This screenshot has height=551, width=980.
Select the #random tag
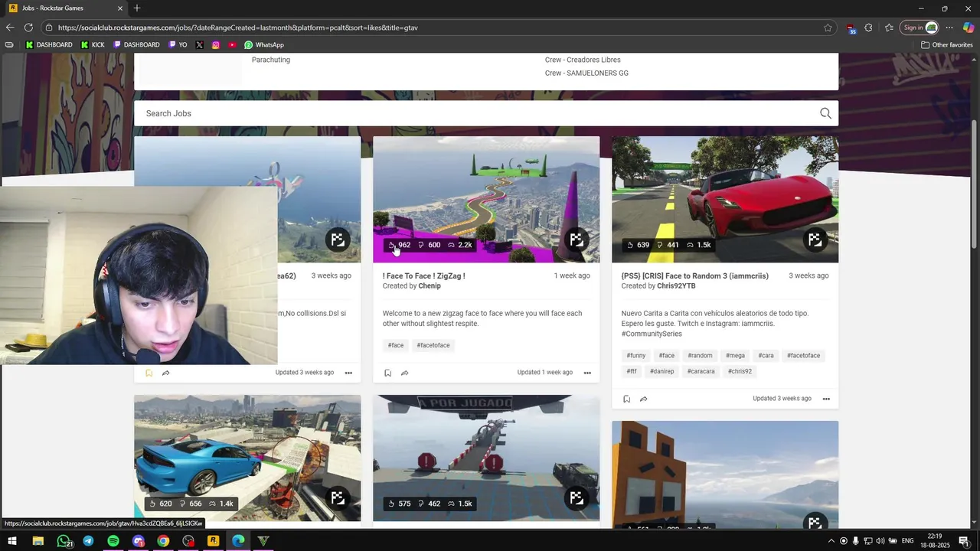pos(701,355)
